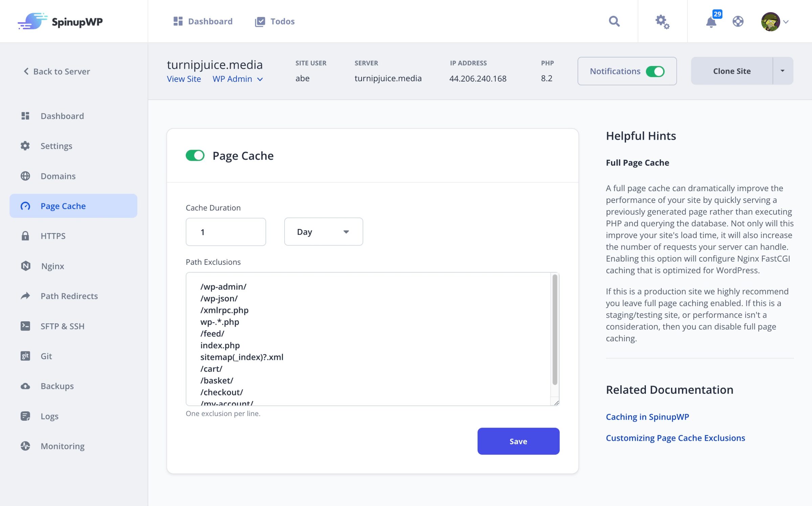Image resolution: width=812 pixels, height=506 pixels.
Task: Expand the Clone Site dropdown arrow
Action: [x=783, y=71]
